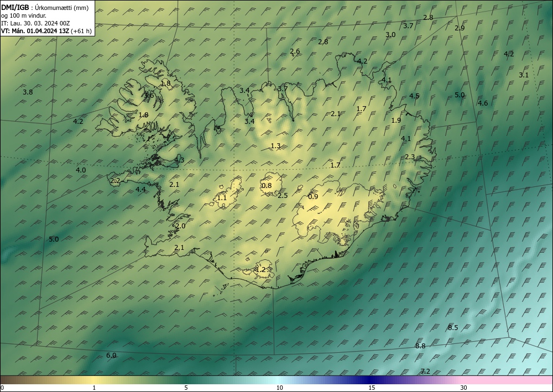The height and width of the screenshot is (392, 553).
Task: Click the initial time 'IT: Lau. 30. 03. 2024 00Z'
Action: pyautogui.click(x=35, y=23)
